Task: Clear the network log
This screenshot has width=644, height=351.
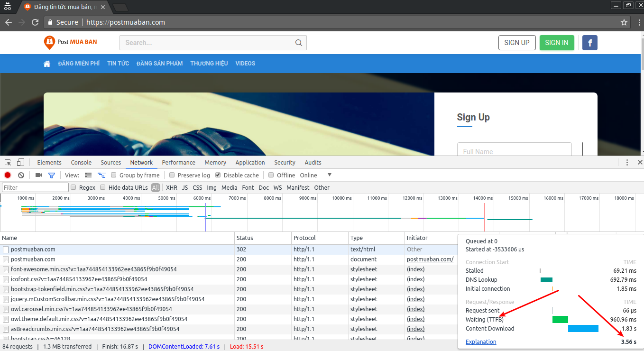Action: (x=21, y=175)
